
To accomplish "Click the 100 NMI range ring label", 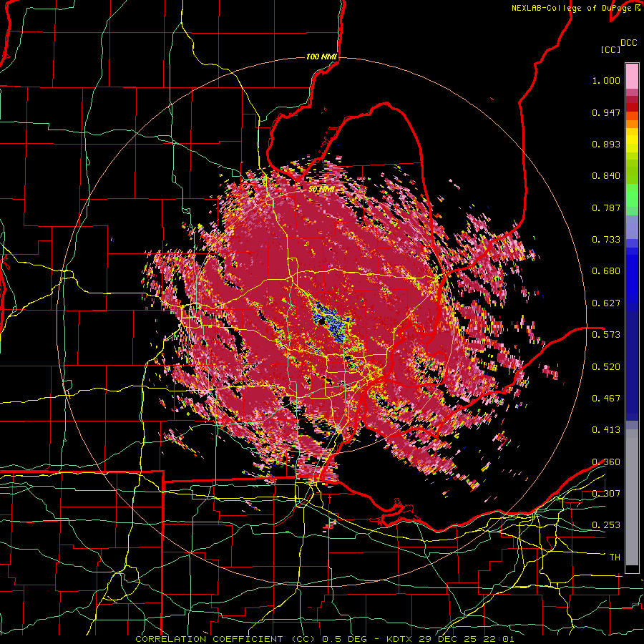I will click(x=321, y=57).
